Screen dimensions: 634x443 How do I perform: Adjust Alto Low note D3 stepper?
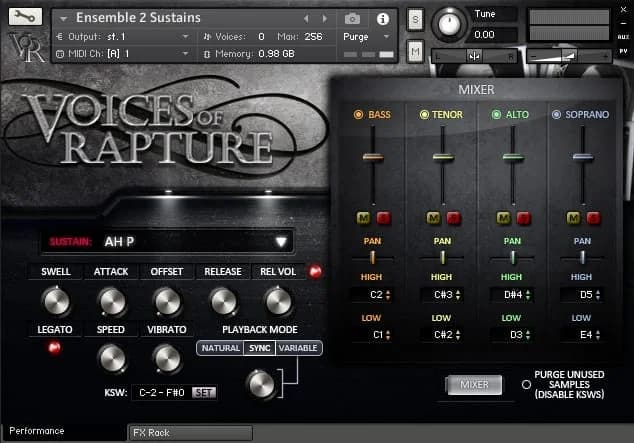click(528, 335)
